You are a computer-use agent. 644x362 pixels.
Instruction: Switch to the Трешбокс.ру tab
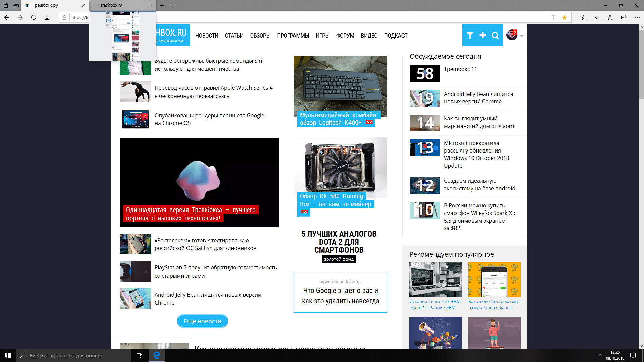pyautogui.click(x=50, y=5)
